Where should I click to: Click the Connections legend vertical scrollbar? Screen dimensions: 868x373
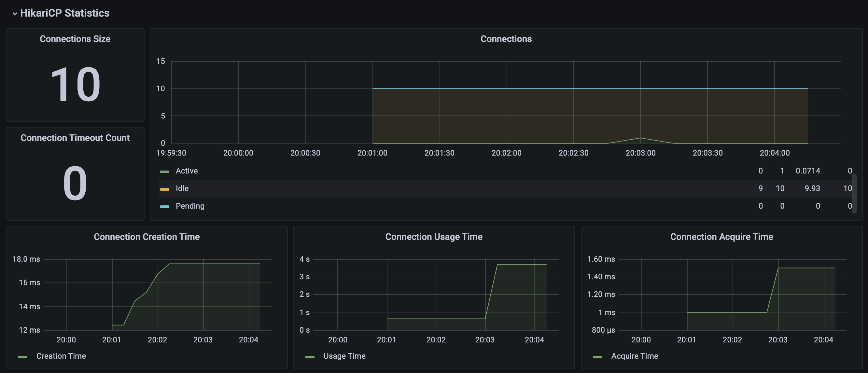[x=854, y=193]
